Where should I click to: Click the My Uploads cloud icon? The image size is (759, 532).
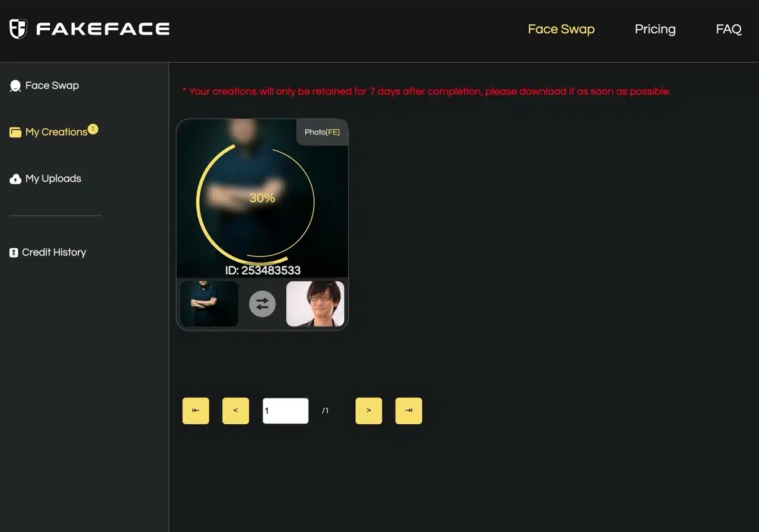[15, 179]
